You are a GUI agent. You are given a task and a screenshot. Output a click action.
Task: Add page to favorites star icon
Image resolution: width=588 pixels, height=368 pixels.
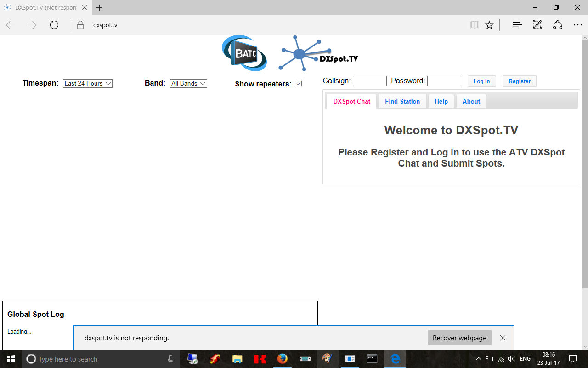pyautogui.click(x=489, y=25)
